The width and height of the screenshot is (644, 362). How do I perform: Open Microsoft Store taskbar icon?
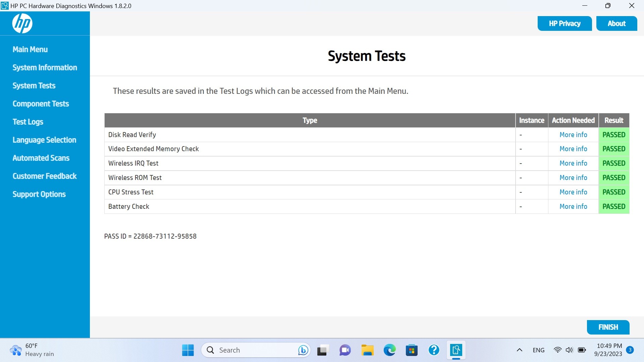pyautogui.click(x=412, y=350)
